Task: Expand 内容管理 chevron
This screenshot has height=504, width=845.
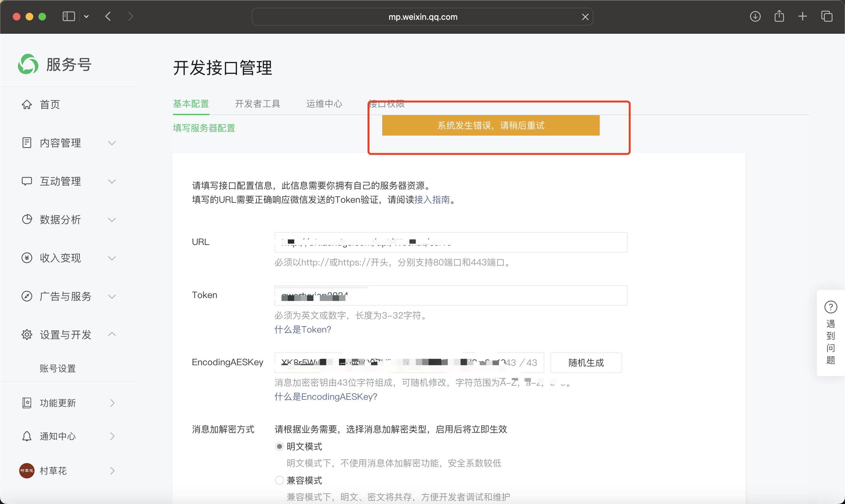Action: click(x=112, y=143)
